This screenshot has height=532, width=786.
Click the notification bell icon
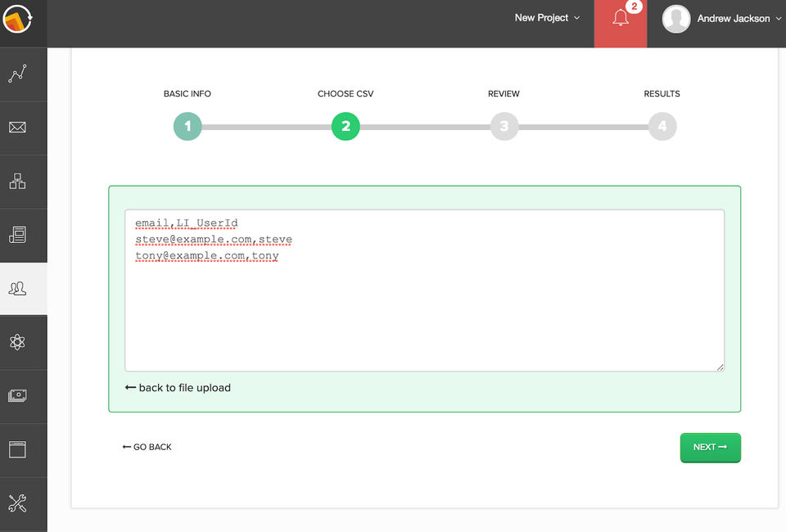coord(621,19)
